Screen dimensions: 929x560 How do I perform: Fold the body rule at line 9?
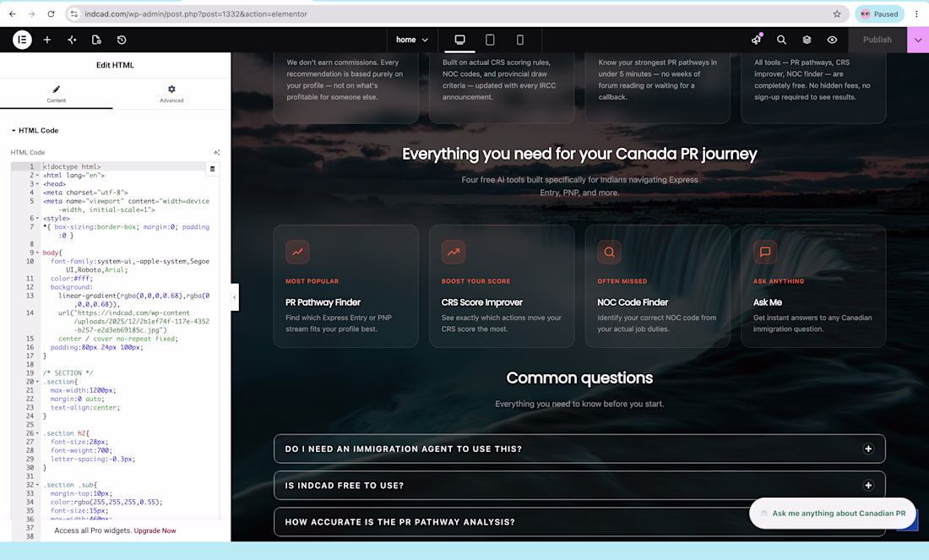tap(37, 253)
